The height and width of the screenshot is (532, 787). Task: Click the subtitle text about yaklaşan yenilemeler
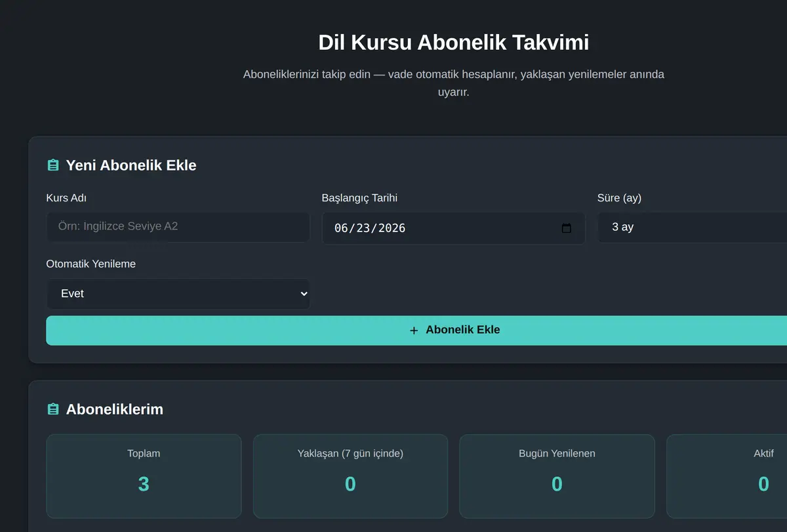coord(454,83)
